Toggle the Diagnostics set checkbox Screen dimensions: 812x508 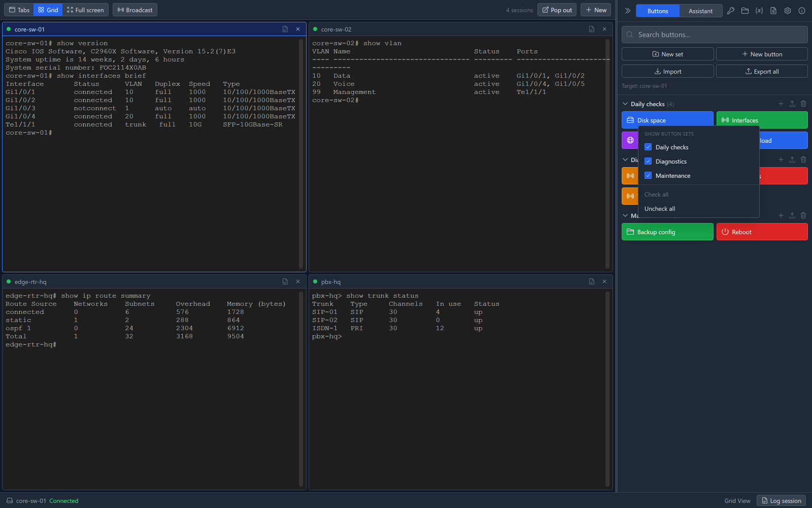point(648,161)
